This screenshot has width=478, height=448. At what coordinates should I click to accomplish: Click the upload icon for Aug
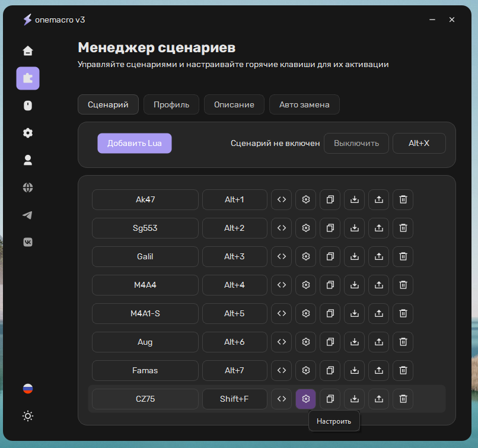click(379, 342)
